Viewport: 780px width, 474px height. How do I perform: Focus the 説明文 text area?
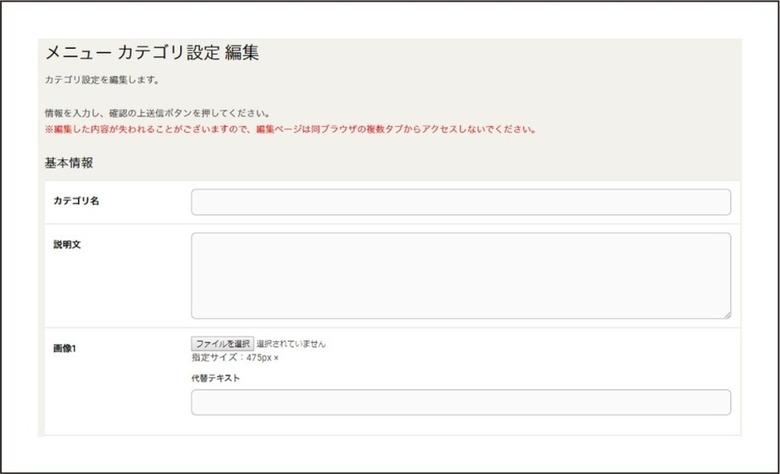click(x=461, y=276)
